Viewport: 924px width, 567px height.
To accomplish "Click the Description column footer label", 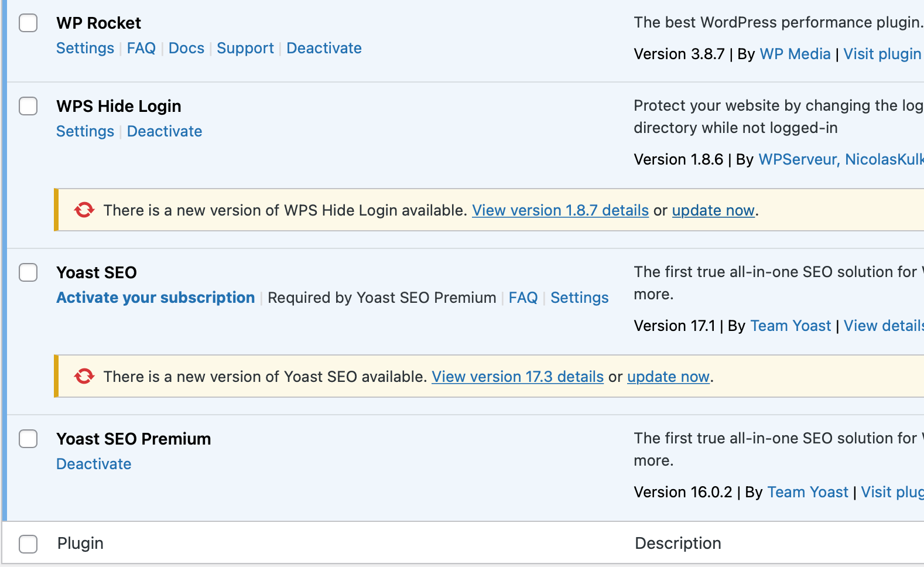I will tap(678, 544).
